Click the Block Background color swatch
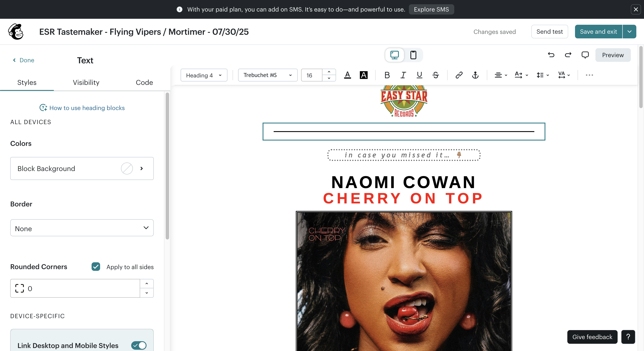 click(x=127, y=168)
